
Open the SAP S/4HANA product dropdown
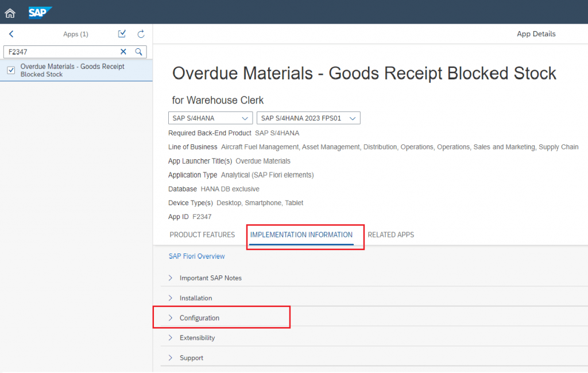210,118
